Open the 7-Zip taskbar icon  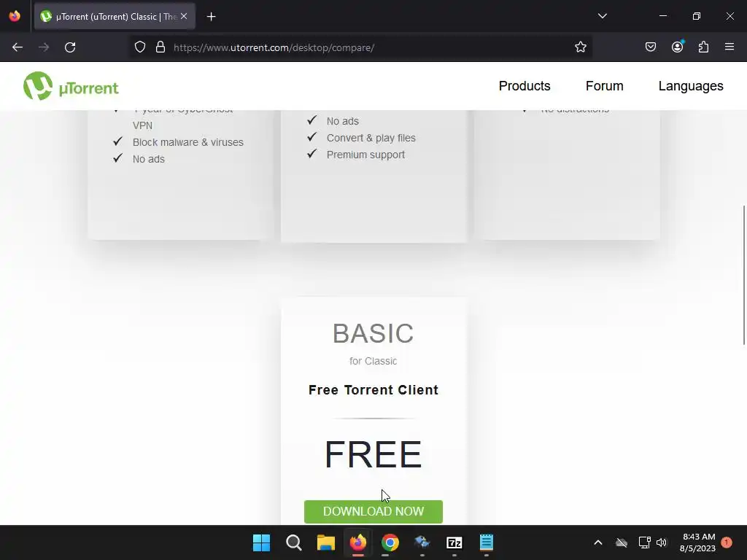454,542
